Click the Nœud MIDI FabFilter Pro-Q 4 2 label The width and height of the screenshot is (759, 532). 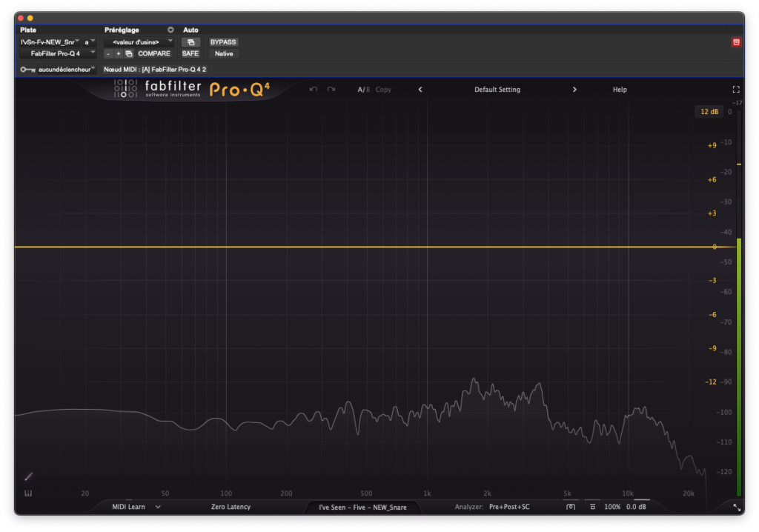pos(155,70)
